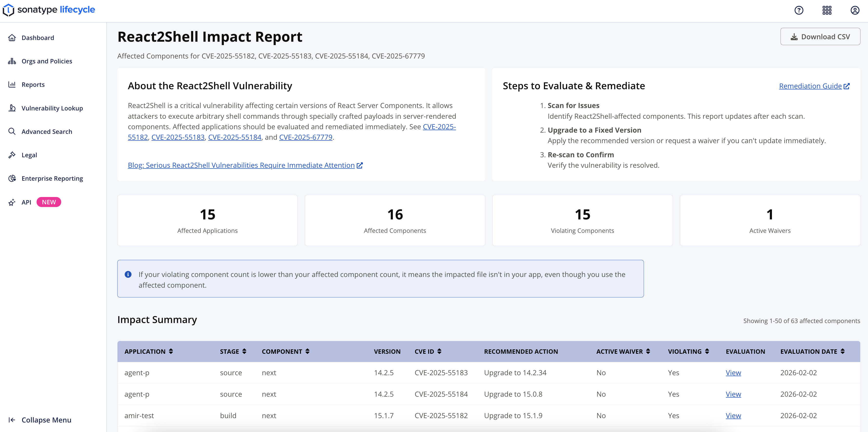Image resolution: width=868 pixels, height=432 pixels.
Task: Click the 'Upgrade to 15.1.9' cell
Action: (513, 415)
